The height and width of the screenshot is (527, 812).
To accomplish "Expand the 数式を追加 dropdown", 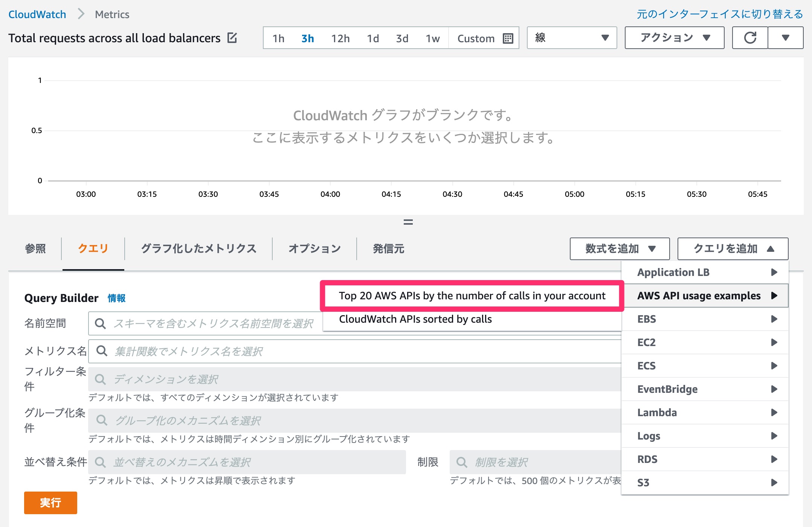I will pyautogui.click(x=620, y=249).
